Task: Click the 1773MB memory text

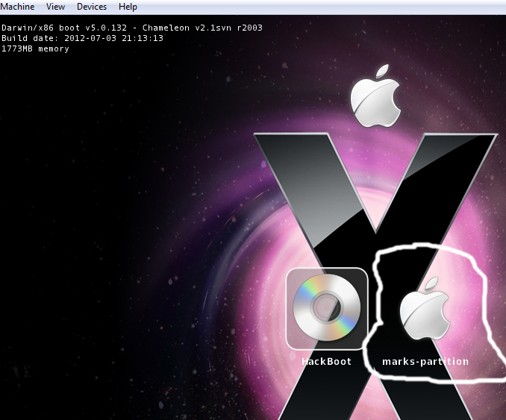Action: [35, 48]
